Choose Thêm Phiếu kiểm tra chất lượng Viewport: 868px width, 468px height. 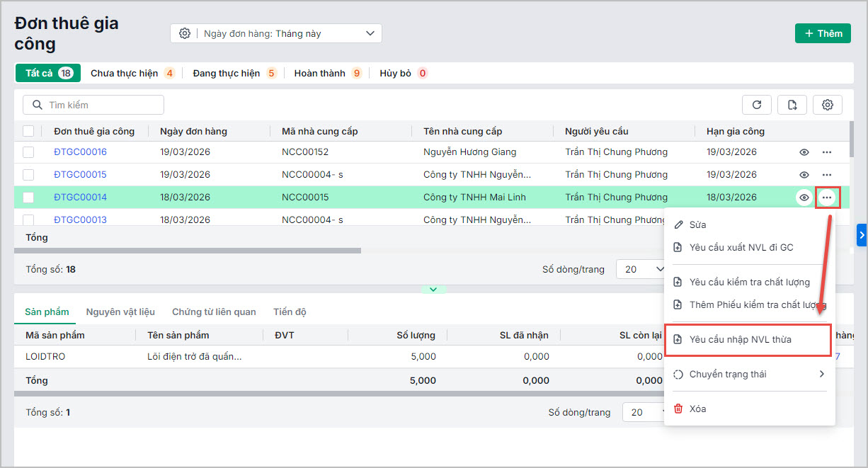pos(749,305)
